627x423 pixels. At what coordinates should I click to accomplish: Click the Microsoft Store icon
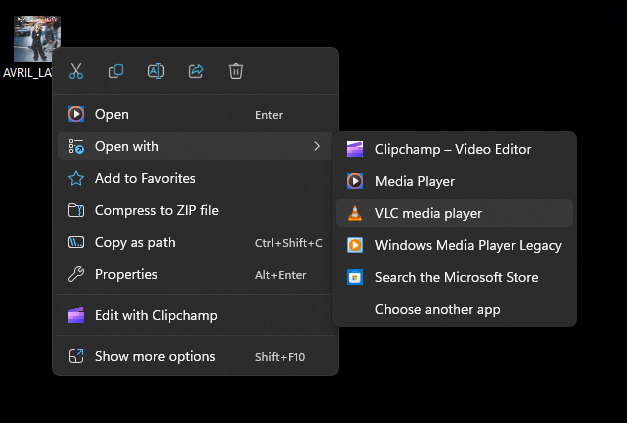(355, 277)
